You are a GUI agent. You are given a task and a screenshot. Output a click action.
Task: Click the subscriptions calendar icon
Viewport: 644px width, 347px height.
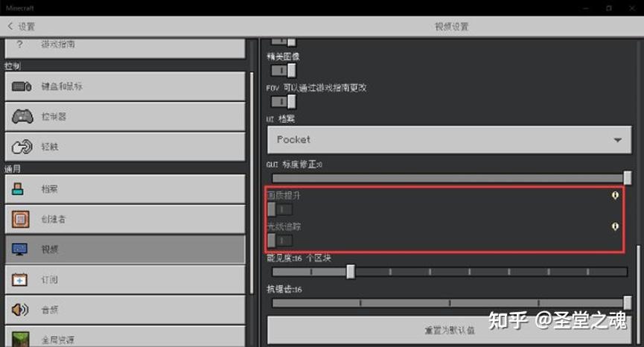click(x=19, y=280)
